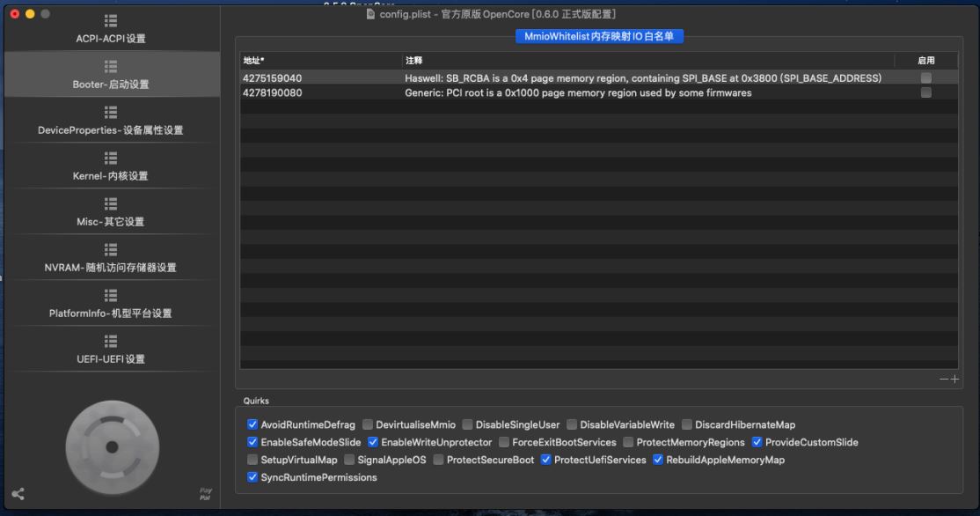This screenshot has width=980, height=516.
Task: Select the Haswell SB_RCBA comment cell
Action: (643, 78)
